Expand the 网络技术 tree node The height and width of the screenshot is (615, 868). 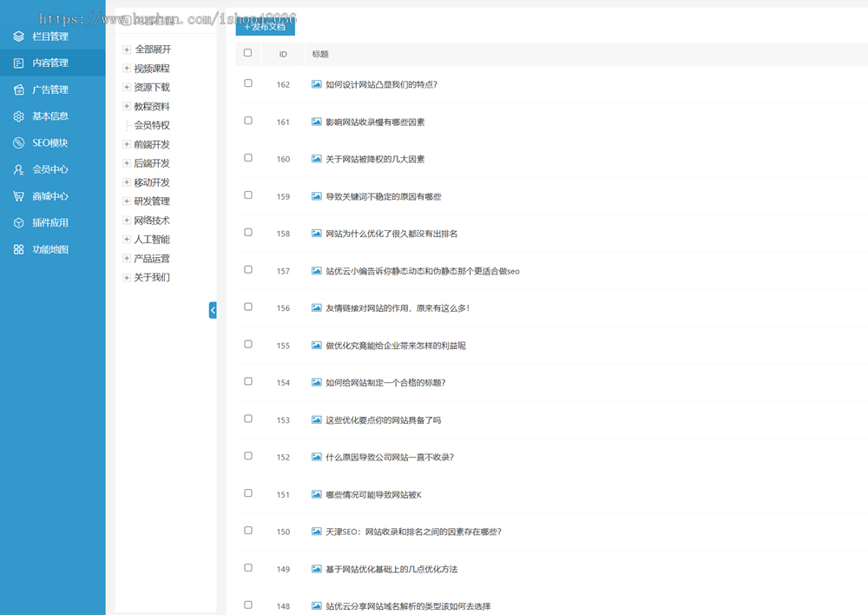coord(127,220)
